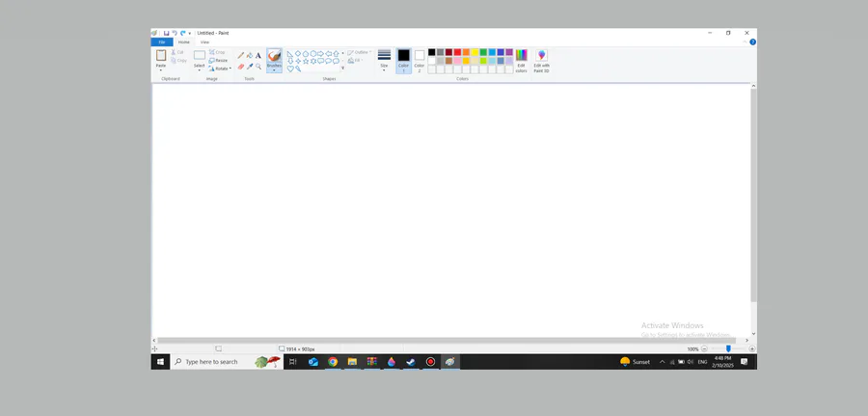868x416 pixels.
Task: Click the Redo arrow in title bar
Action: [x=182, y=33]
